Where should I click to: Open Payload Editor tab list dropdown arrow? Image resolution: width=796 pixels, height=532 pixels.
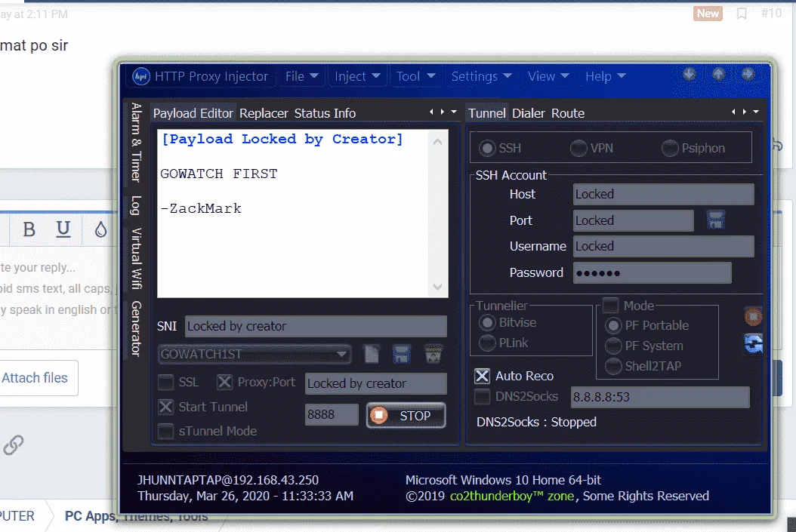(453, 112)
